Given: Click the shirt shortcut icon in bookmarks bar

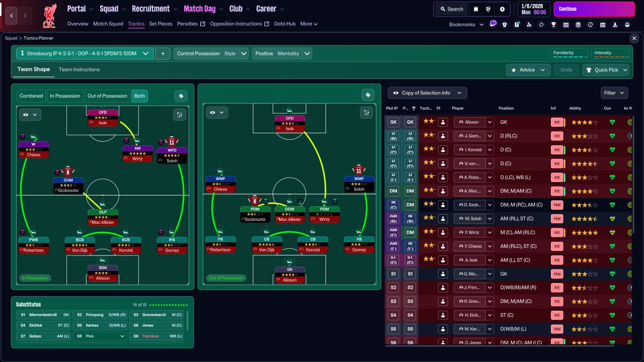Looking at the screenshot, I should (505, 24).
